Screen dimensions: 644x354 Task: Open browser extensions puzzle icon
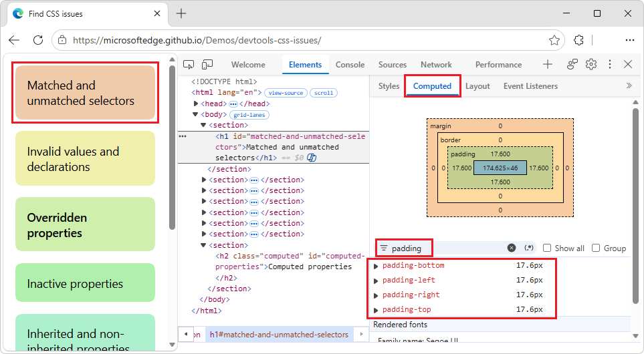click(x=578, y=40)
